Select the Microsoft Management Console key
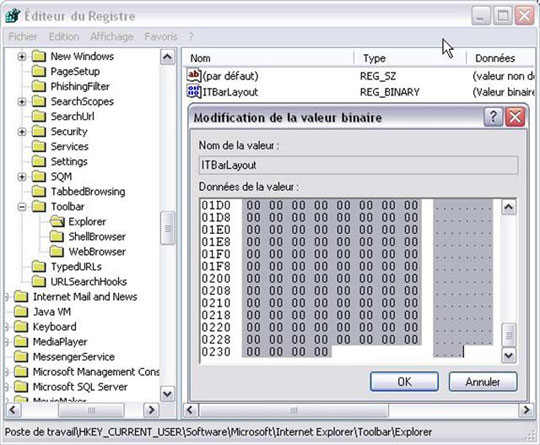Image resolution: width=540 pixels, height=445 pixels. coord(96,372)
